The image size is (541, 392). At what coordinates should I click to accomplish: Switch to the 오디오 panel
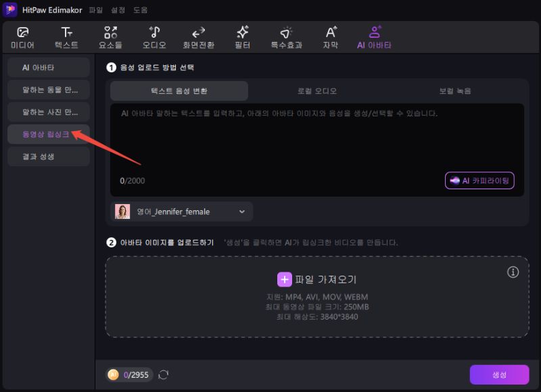click(154, 36)
